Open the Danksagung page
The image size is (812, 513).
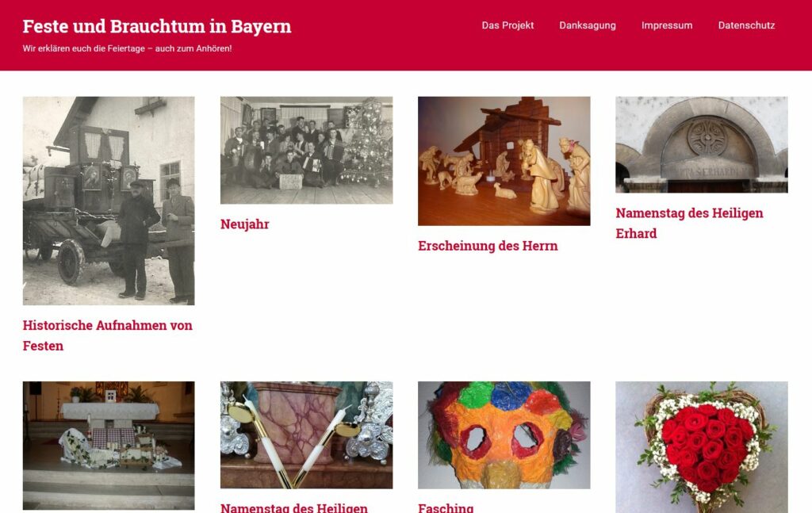588,25
